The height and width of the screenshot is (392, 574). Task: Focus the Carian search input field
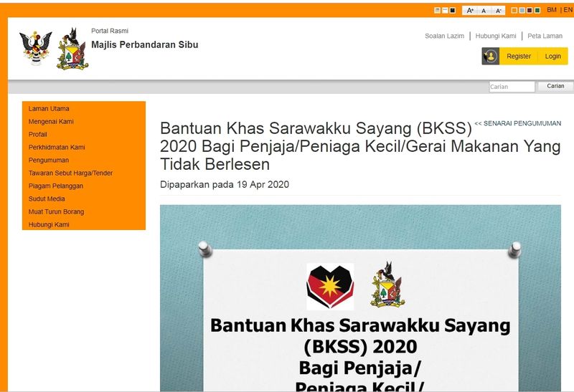pyautogui.click(x=512, y=87)
